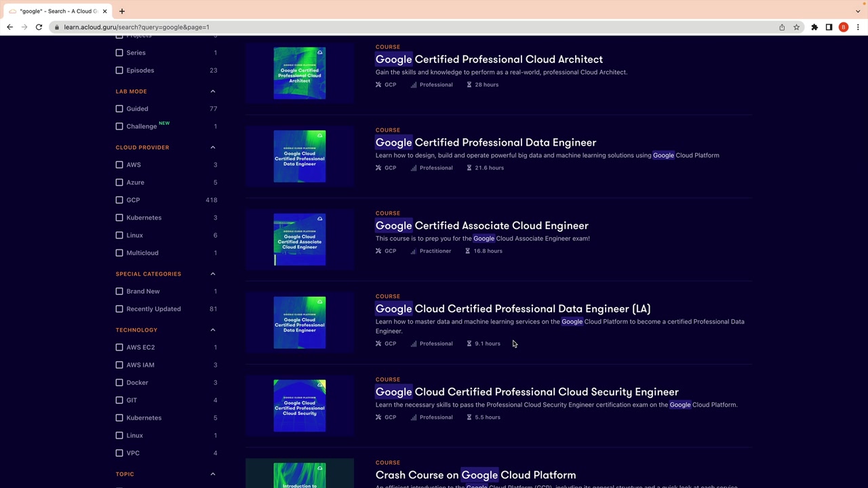
Task: Select the Recently Updated checkbox
Action: click(x=119, y=309)
